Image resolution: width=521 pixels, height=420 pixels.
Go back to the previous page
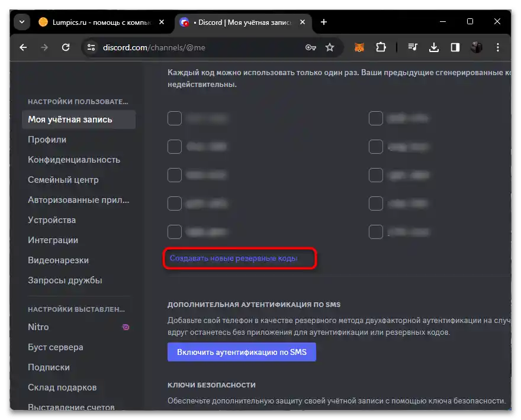tap(23, 47)
